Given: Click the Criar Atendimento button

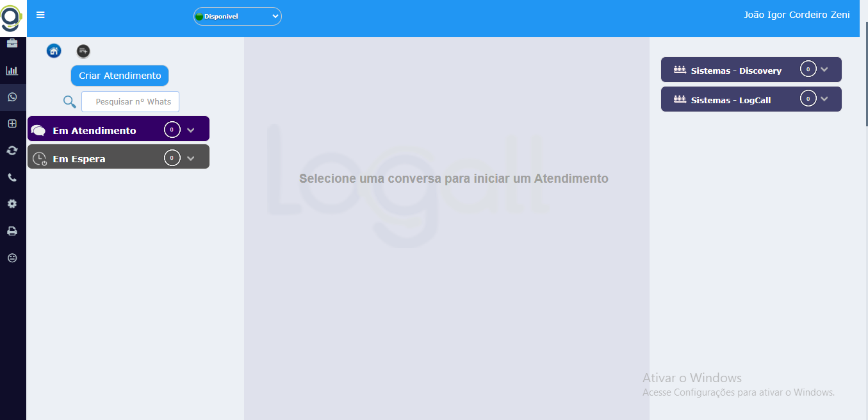Looking at the screenshot, I should [120, 76].
